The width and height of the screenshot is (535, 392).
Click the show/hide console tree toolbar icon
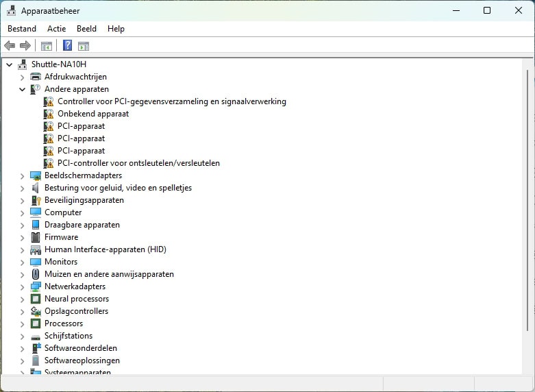46,46
